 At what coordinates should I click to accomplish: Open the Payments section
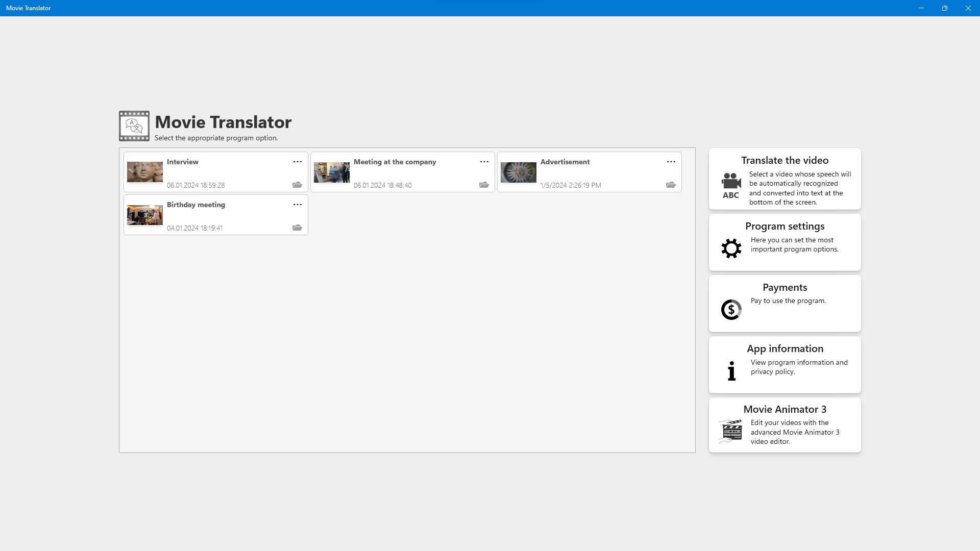pos(785,303)
